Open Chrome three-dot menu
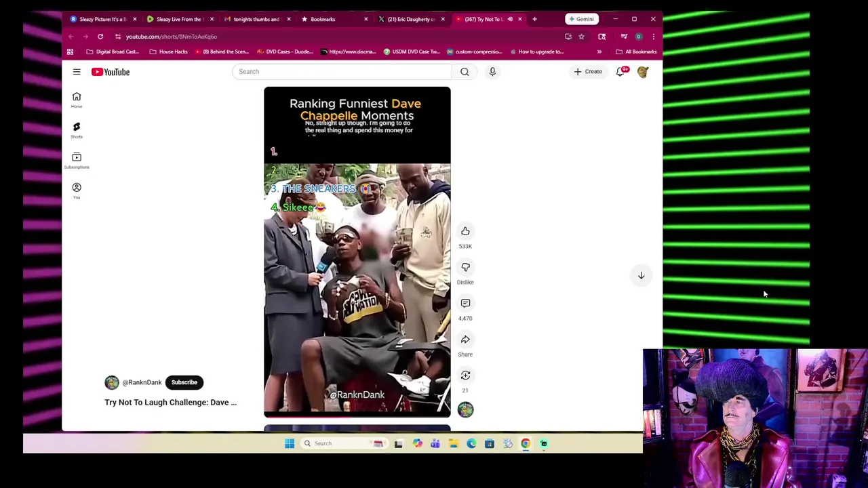 [653, 37]
